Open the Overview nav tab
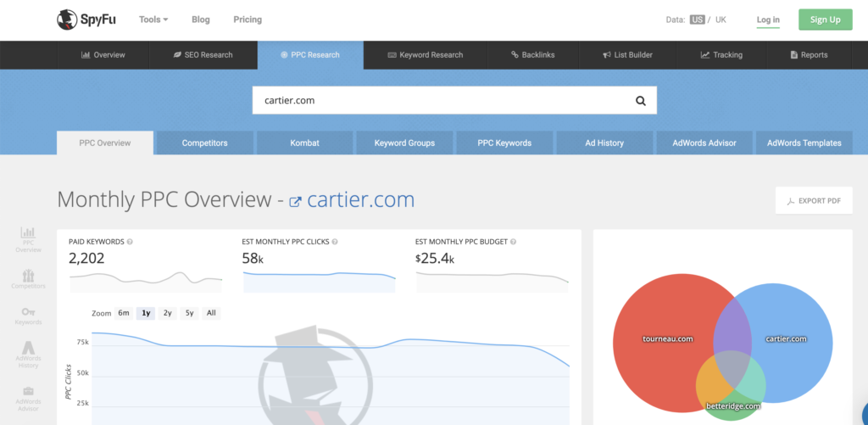This screenshot has width=868, height=425. (x=103, y=55)
